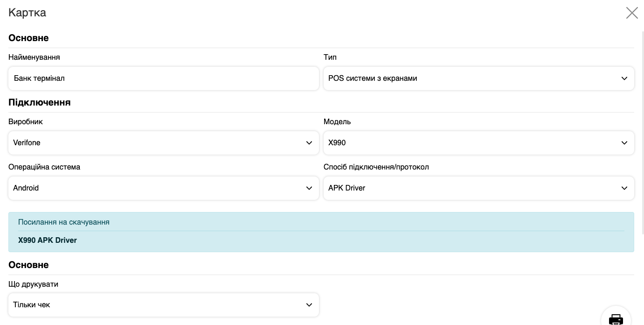
Task: Open the APK Driver connection method dropdown
Action: [466, 188]
